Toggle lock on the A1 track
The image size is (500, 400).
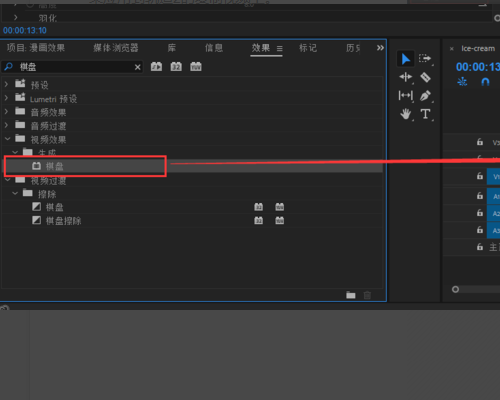[480, 195]
